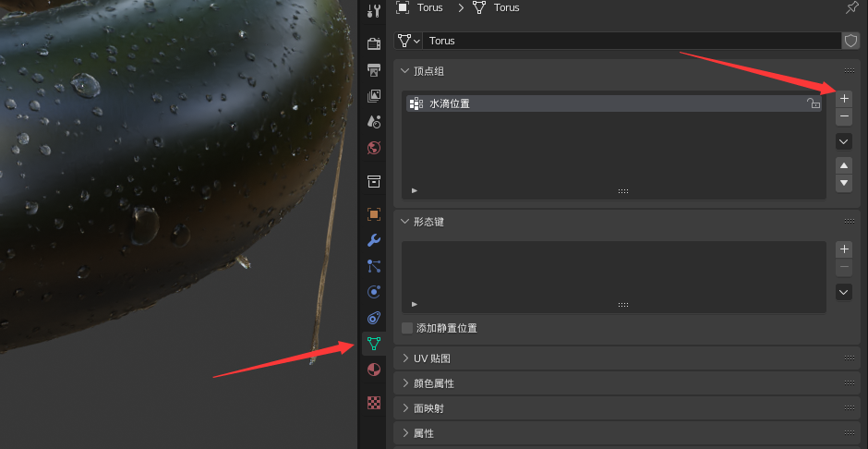The image size is (868, 449).
Task: Toggle lock on 水滴位置 vertex group
Action: (x=813, y=103)
